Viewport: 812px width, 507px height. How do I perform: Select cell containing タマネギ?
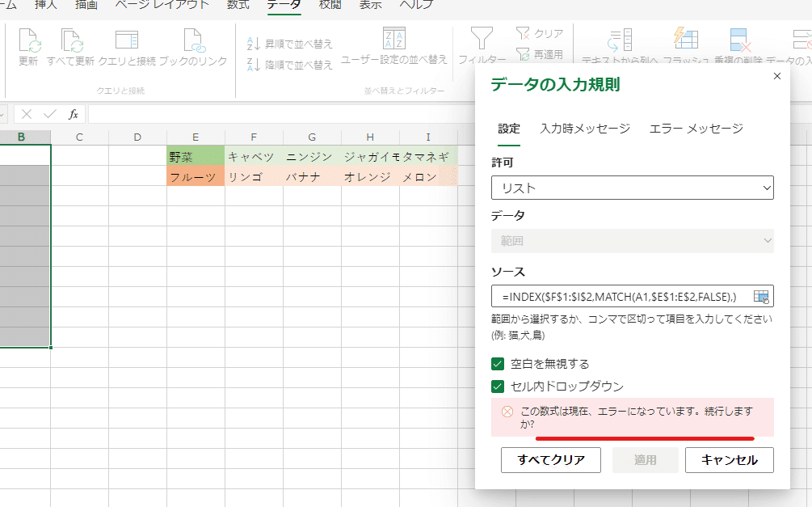click(x=428, y=156)
